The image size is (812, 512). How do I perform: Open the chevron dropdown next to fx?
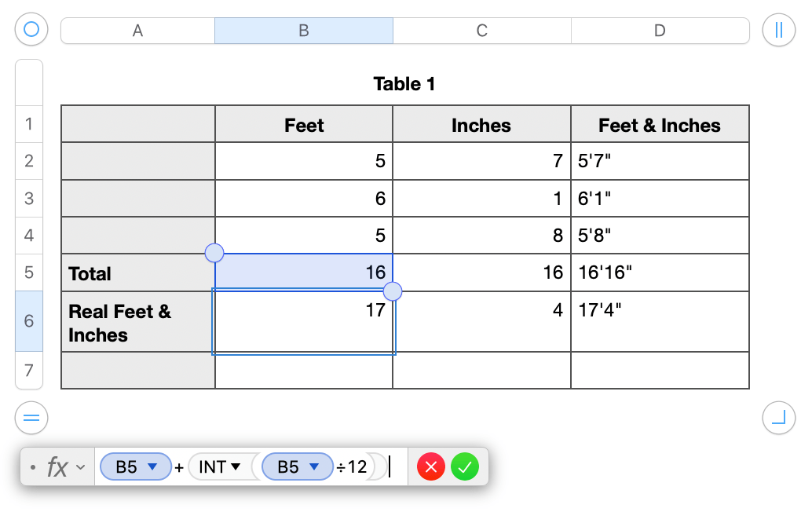tap(82, 466)
